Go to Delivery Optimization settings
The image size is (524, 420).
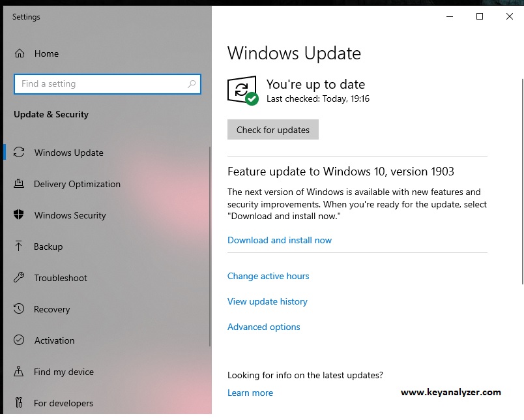(x=77, y=184)
